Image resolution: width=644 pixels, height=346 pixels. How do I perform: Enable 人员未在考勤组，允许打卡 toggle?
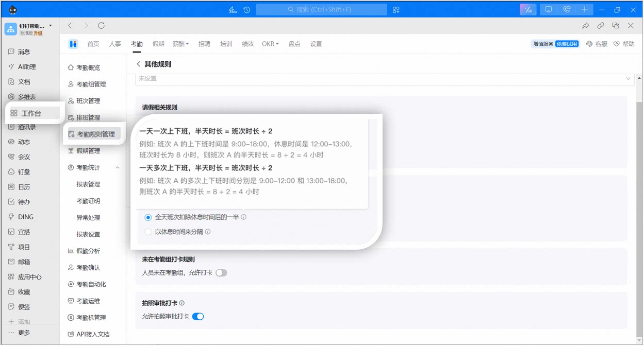click(221, 272)
